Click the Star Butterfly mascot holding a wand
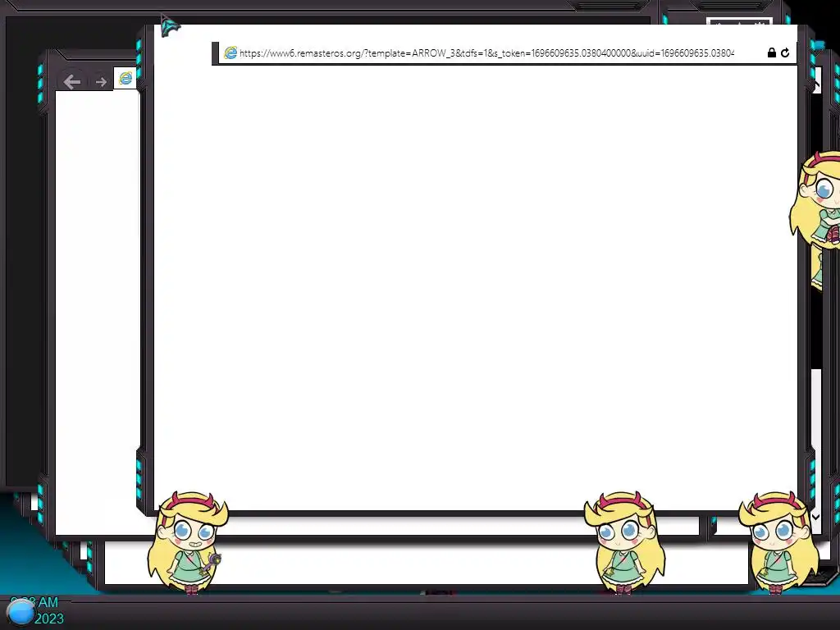Image resolution: width=840 pixels, height=630 pixels. pyautogui.click(x=189, y=543)
